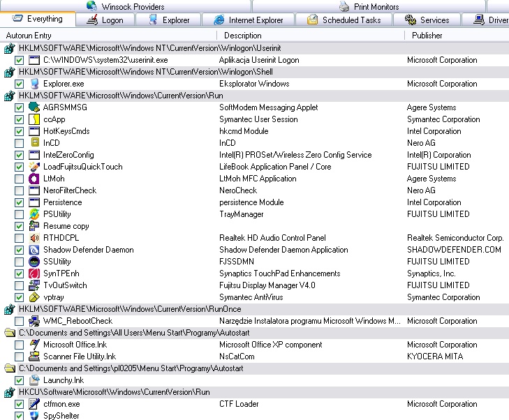
Task: Click the WMC_RebootCheck icon
Action: [34, 321]
